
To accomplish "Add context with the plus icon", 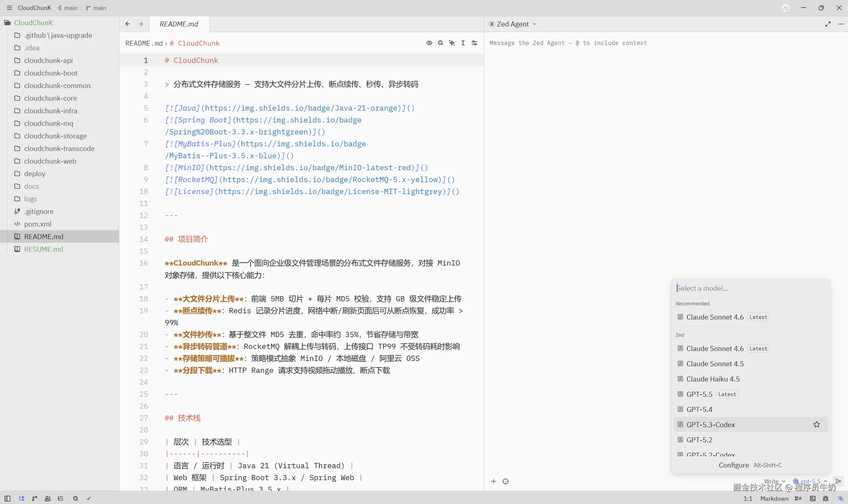I will [493, 481].
